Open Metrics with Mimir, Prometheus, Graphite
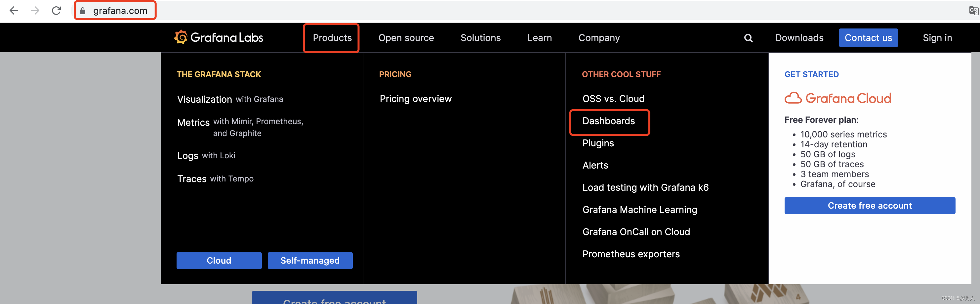This screenshot has height=304, width=980. tap(240, 127)
